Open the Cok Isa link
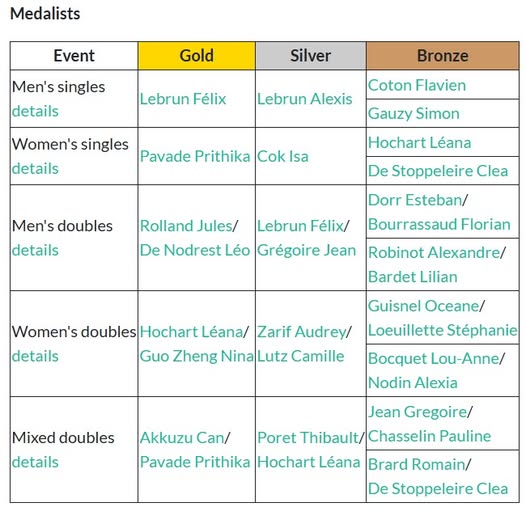This screenshot has height=507, width=526. [x=283, y=156]
